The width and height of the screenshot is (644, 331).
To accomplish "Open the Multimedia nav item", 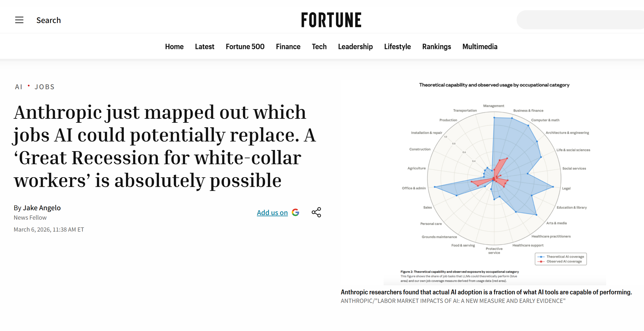I will tap(480, 47).
